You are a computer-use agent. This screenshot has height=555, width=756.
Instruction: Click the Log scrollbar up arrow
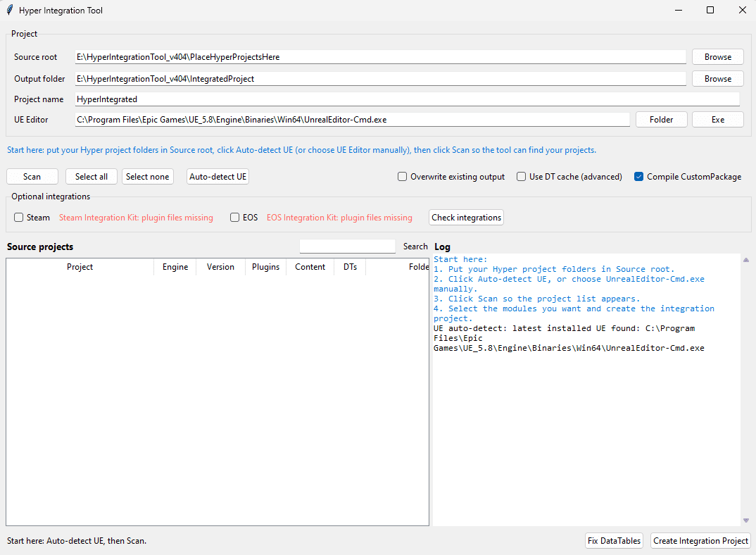746,260
